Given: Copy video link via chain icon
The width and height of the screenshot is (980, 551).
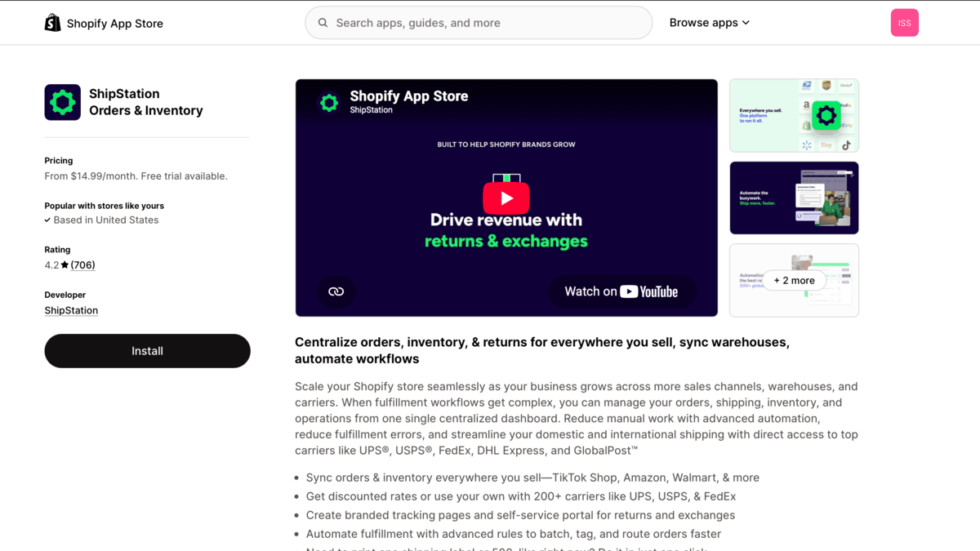Looking at the screenshot, I should (336, 291).
